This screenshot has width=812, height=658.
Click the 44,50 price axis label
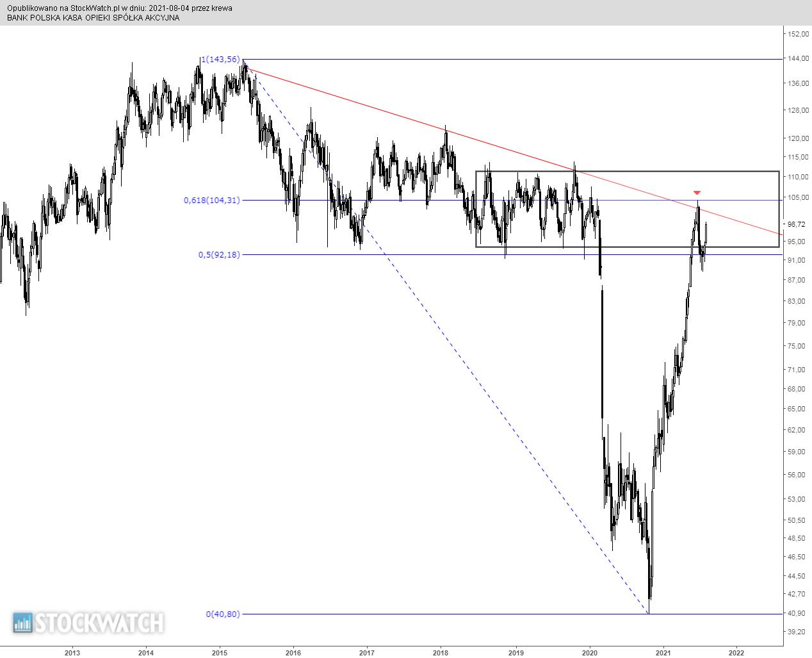797,576
